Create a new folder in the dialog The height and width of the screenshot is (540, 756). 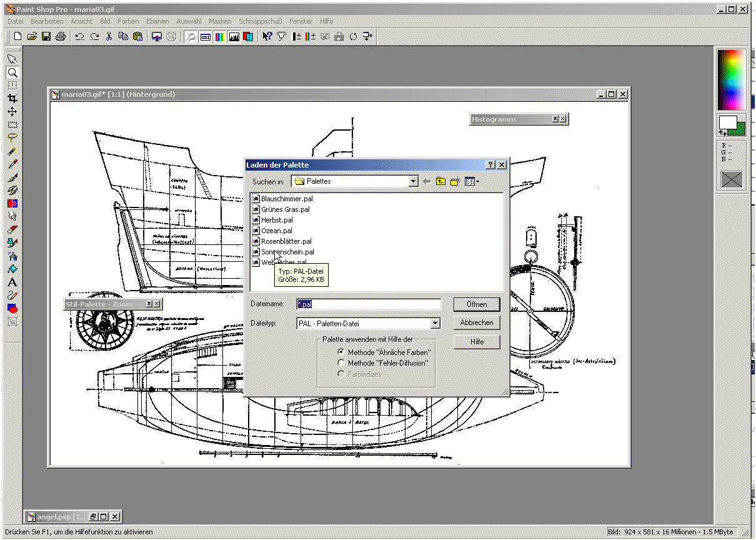[455, 181]
